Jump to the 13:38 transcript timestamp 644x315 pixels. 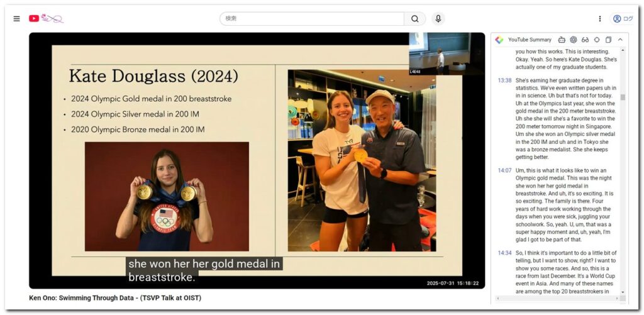[x=504, y=80]
